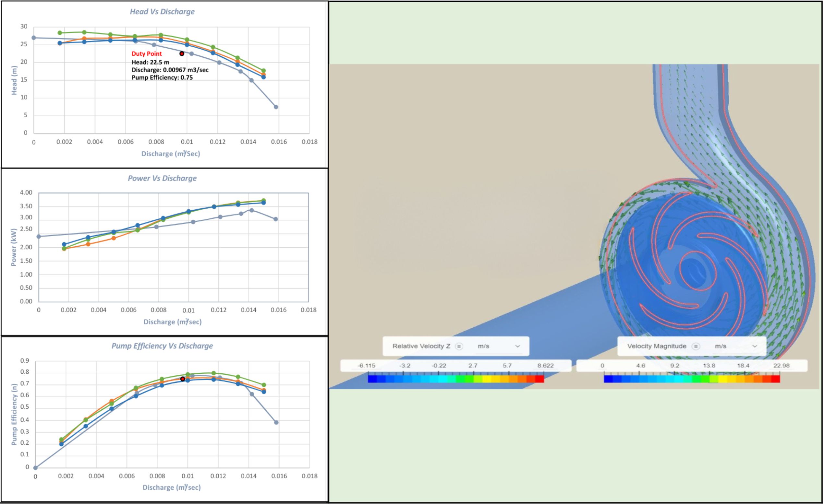Click the red end of Relative Velocity colorbar
This screenshot has height=504, width=824.
coord(539,379)
